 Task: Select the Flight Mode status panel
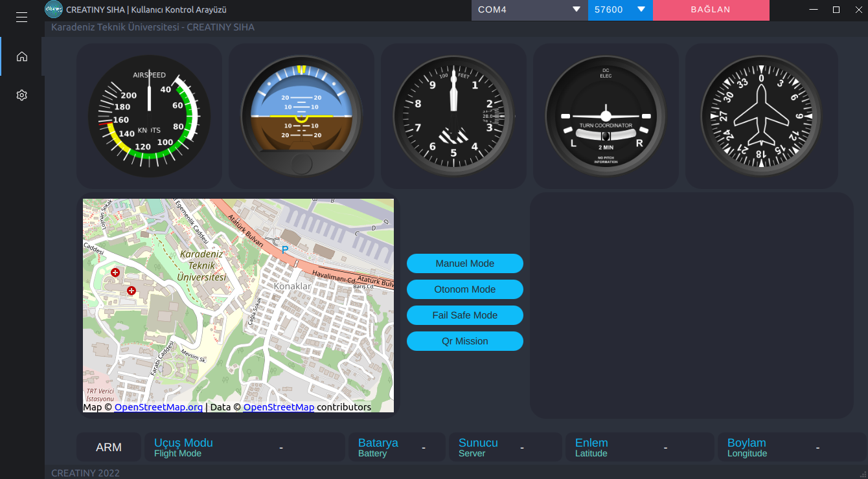tap(244, 447)
